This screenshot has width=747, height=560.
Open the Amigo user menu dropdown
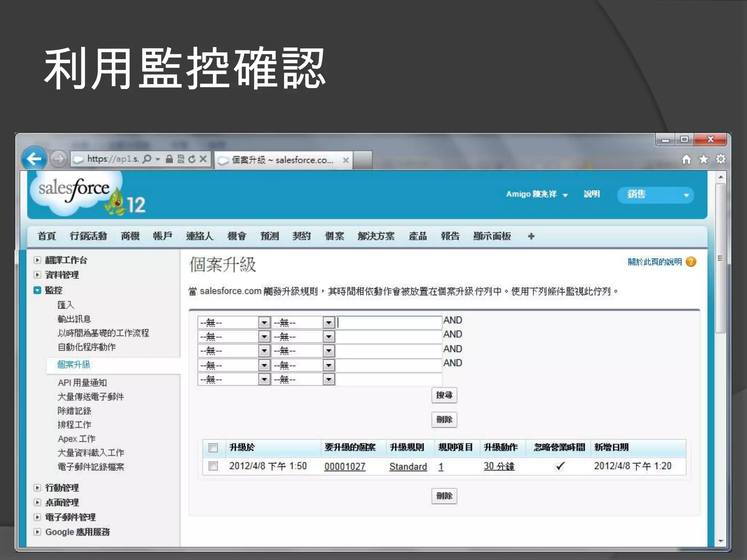pyautogui.click(x=565, y=195)
